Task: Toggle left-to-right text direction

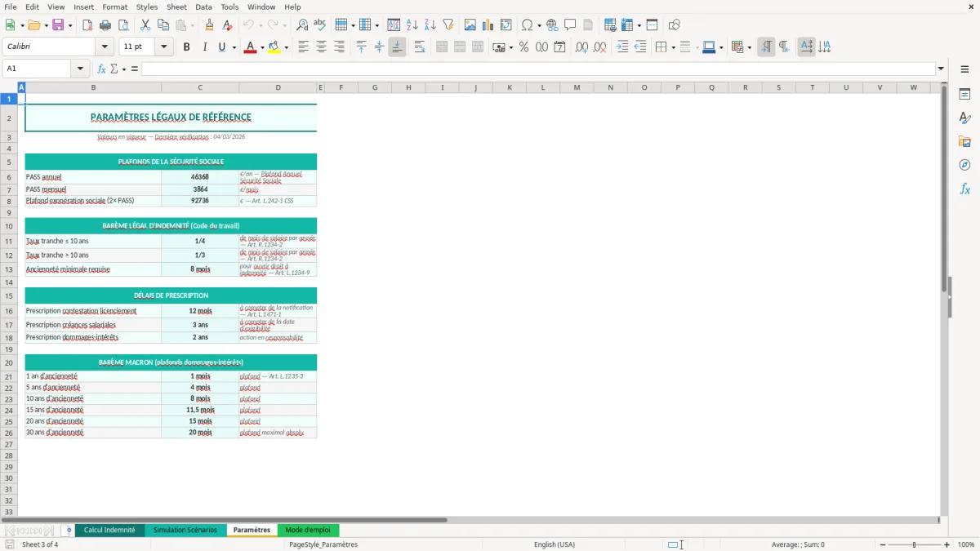Action: 766,47
